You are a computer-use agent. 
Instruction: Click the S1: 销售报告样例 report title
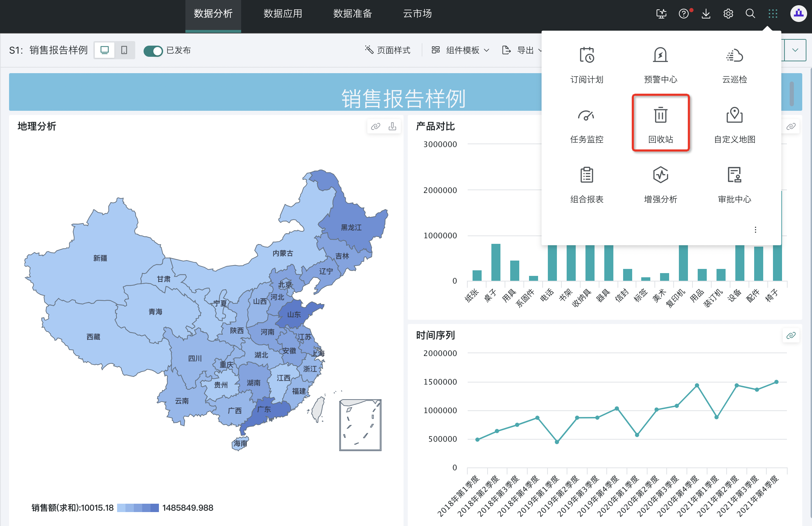48,50
